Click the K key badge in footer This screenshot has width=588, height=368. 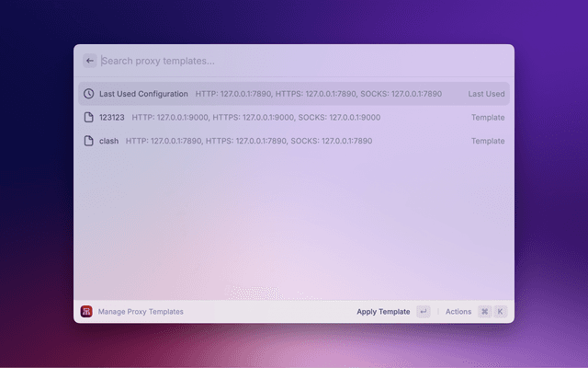coord(501,312)
